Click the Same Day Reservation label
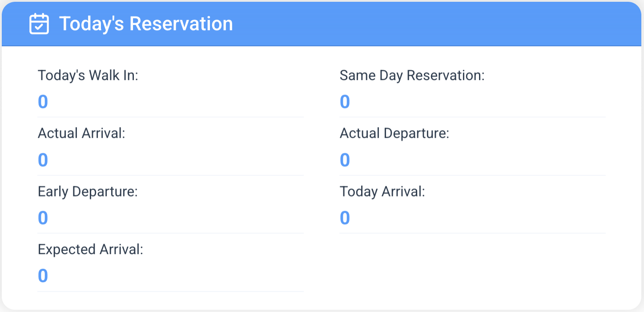This screenshot has height=312, width=644. pyautogui.click(x=412, y=76)
